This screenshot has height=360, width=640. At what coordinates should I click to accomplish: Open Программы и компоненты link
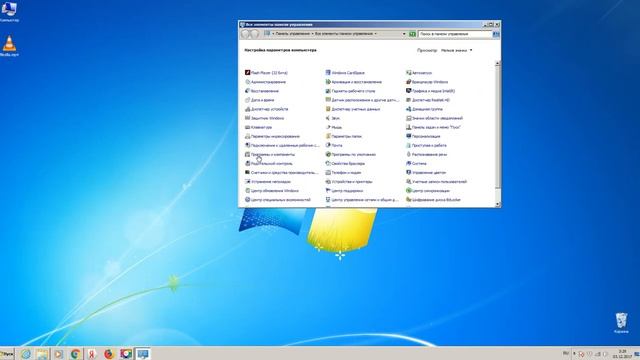273,154
